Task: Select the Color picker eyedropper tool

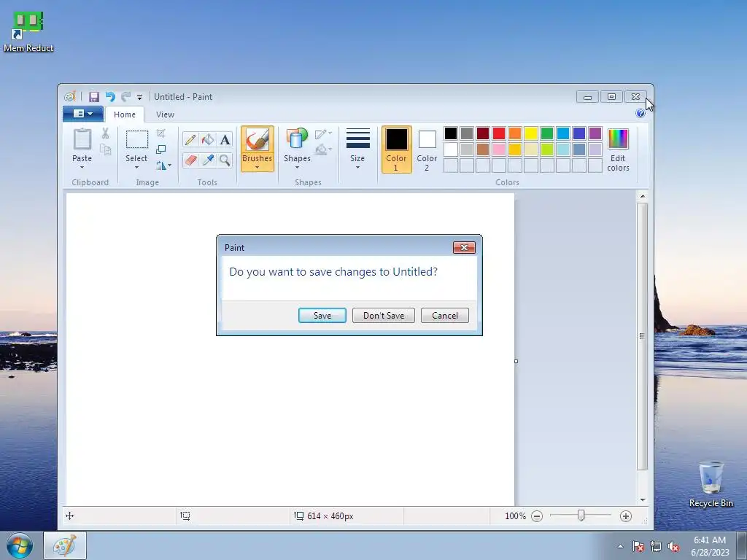Action: [x=208, y=160]
